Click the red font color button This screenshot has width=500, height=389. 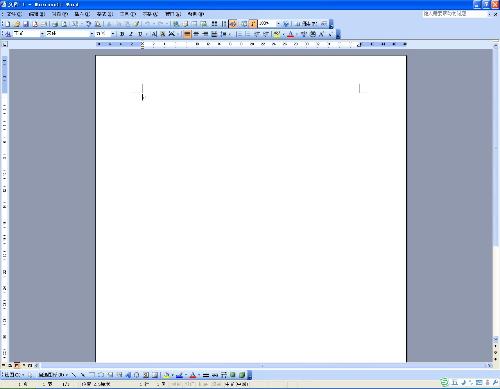pyautogui.click(x=291, y=34)
